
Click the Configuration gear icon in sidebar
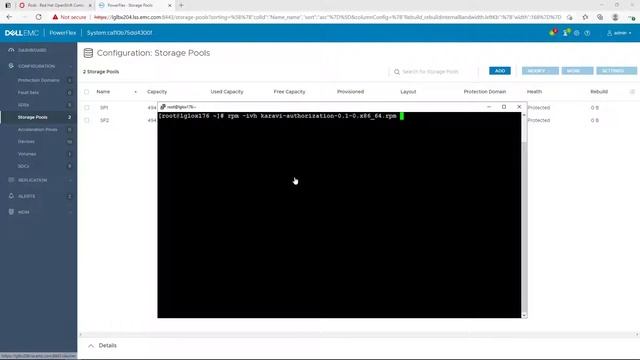point(11,66)
